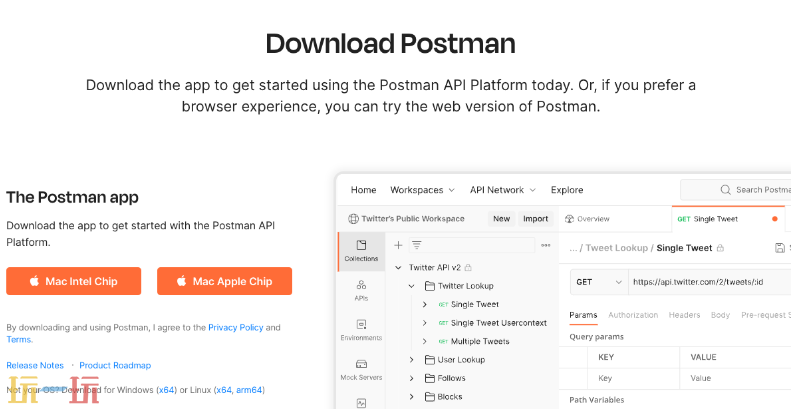The height and width of the screenshot is (409, 792).
Task: Click the globe icon of Twitter's Public Workspace
Action: coord(353,219)
